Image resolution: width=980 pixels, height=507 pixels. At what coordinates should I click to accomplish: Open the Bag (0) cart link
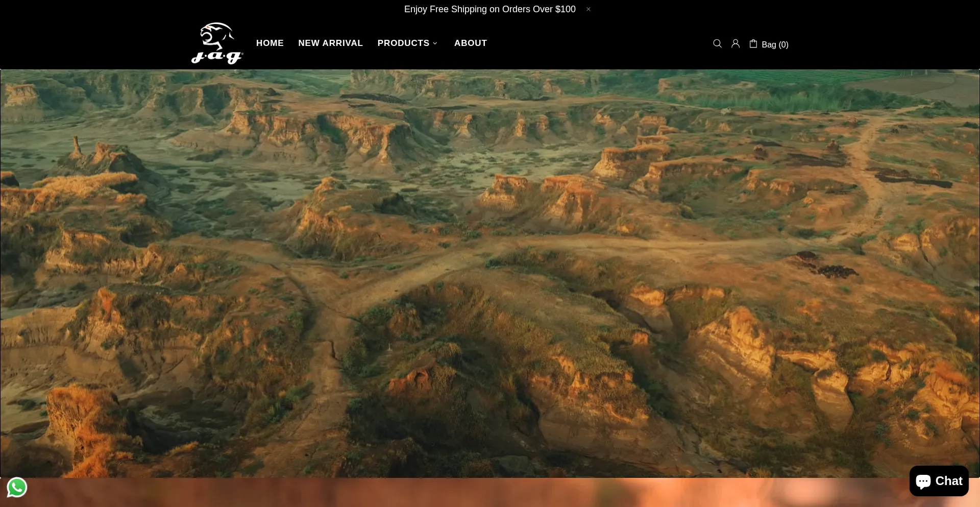775,44
